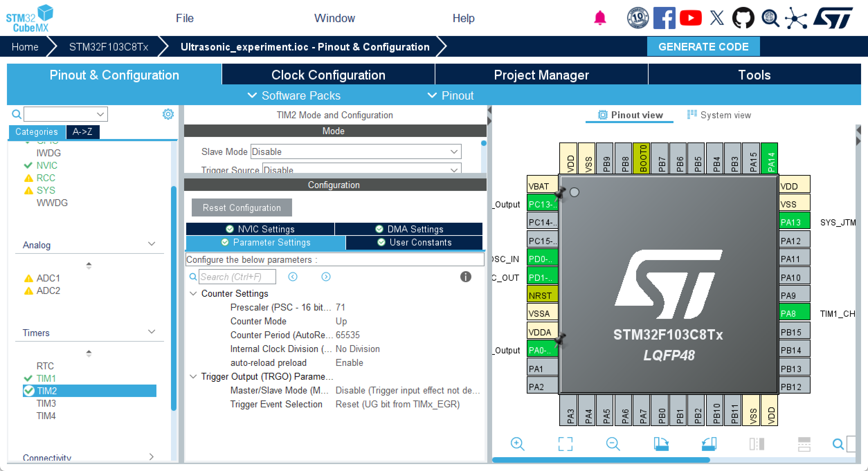The height and width of the screenshot is (471, 868).
Task: Fit the chip to the view
Action: 565,444
